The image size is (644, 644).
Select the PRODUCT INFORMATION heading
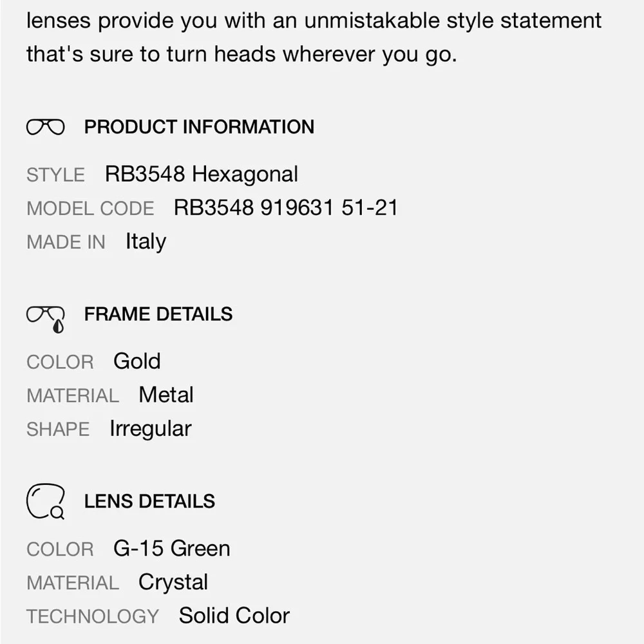[199, 127]
